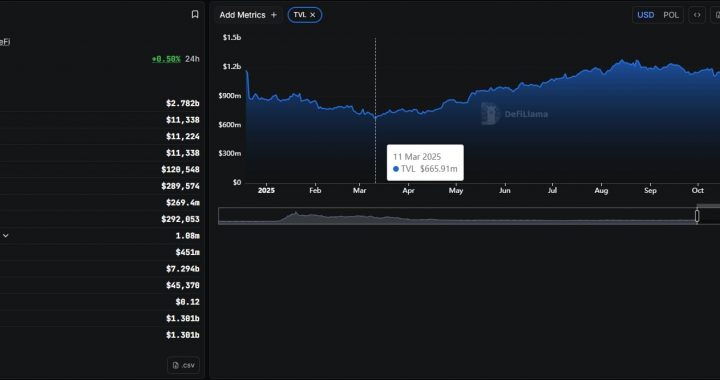Image resolution: width=720 pixels, height=380 pixels.
Task: Click the Apr label on the chart axis
Action: click(408, 190)
